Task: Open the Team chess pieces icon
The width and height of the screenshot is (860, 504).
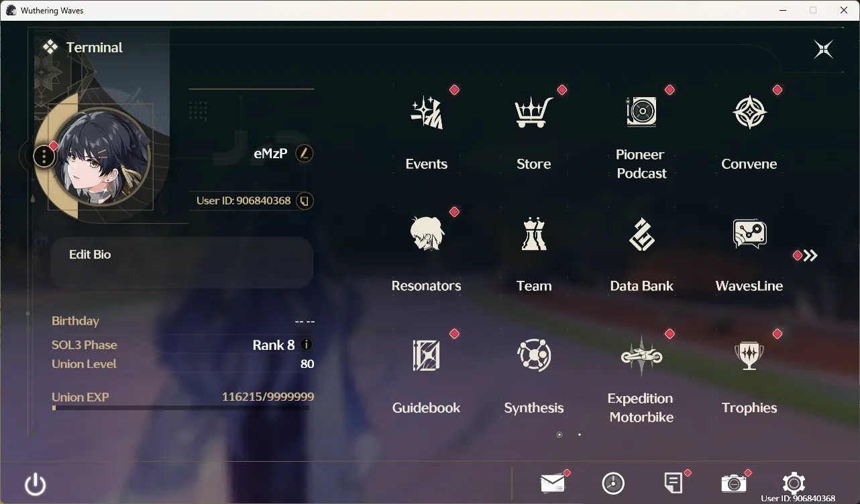Action: click(x=534, y=234)
